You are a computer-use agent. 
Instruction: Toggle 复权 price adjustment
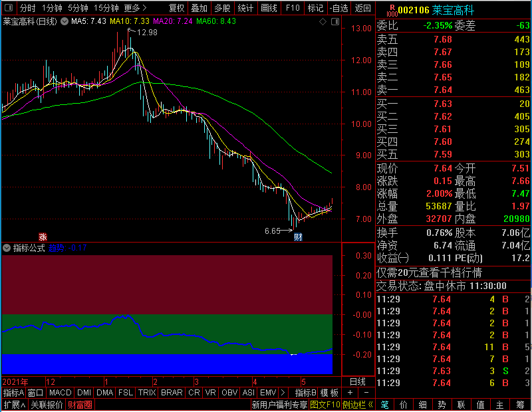tap(176, 8)
